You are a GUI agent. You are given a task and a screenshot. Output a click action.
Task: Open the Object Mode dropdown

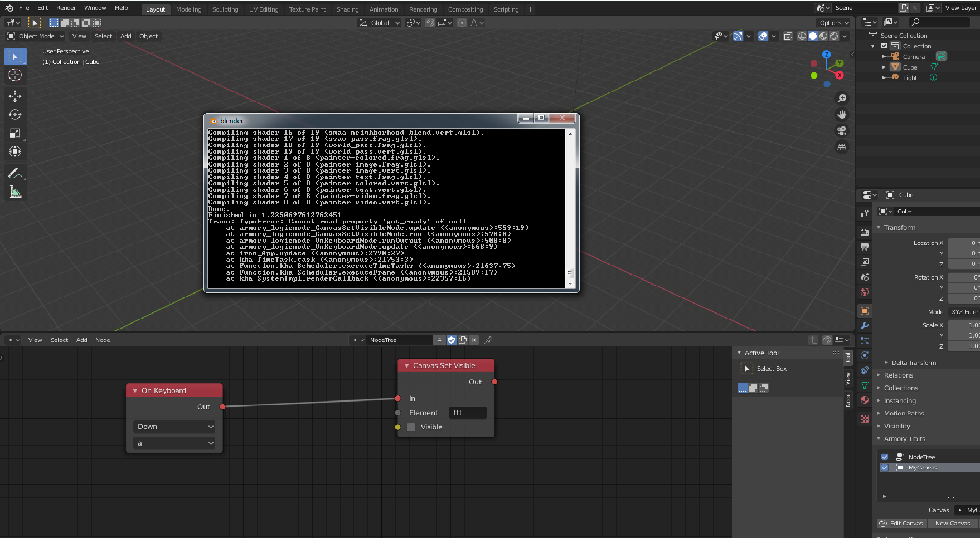coord(36,36)
